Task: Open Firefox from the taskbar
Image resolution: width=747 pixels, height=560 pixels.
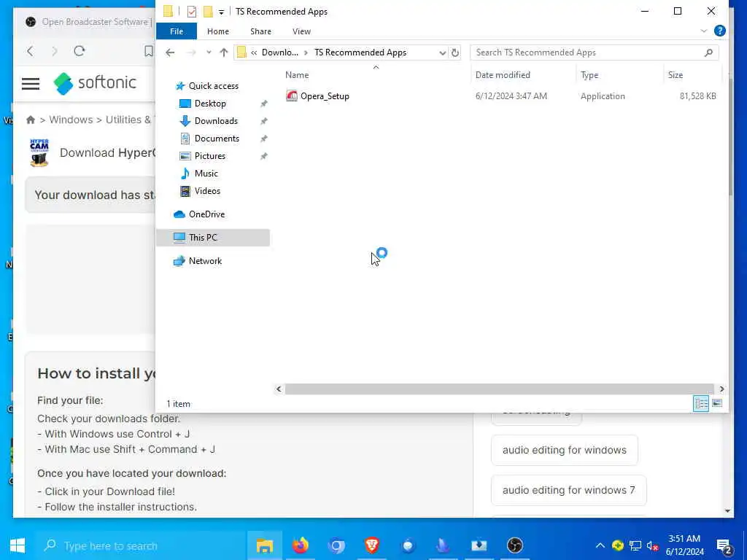Action: (300, 545)
